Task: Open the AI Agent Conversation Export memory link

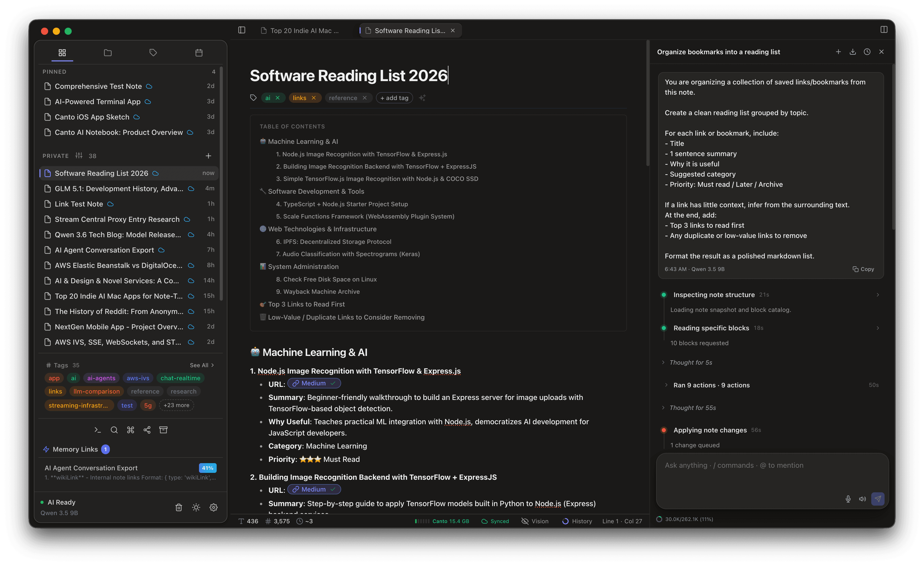Action: 131,472
